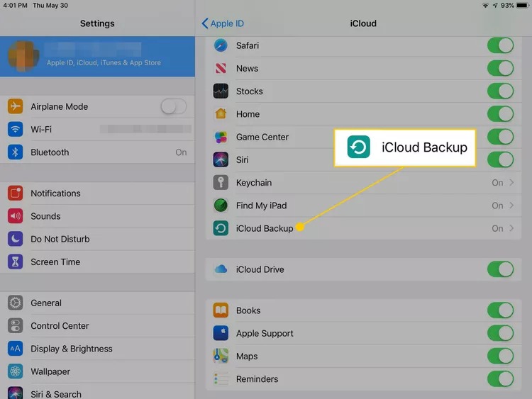Tap the Apple Support icon
The height and width of the screenshot is (399, 532).
coord(221,333)
